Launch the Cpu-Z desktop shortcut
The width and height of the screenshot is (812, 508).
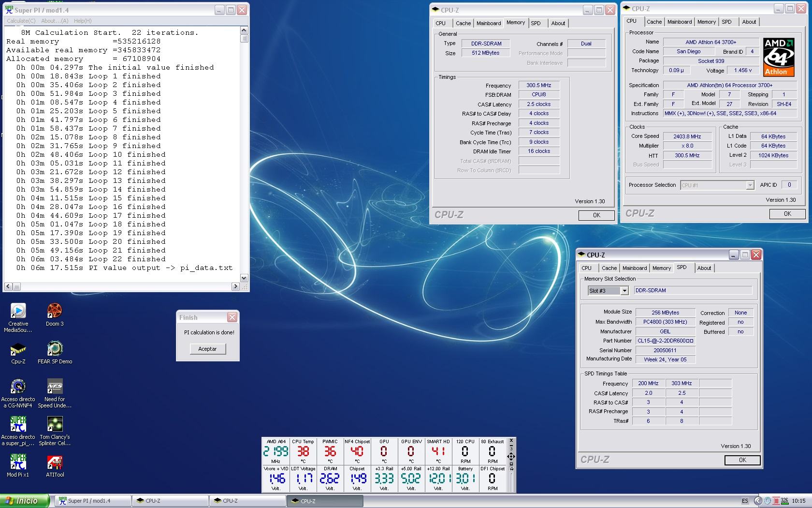point(18,349)
